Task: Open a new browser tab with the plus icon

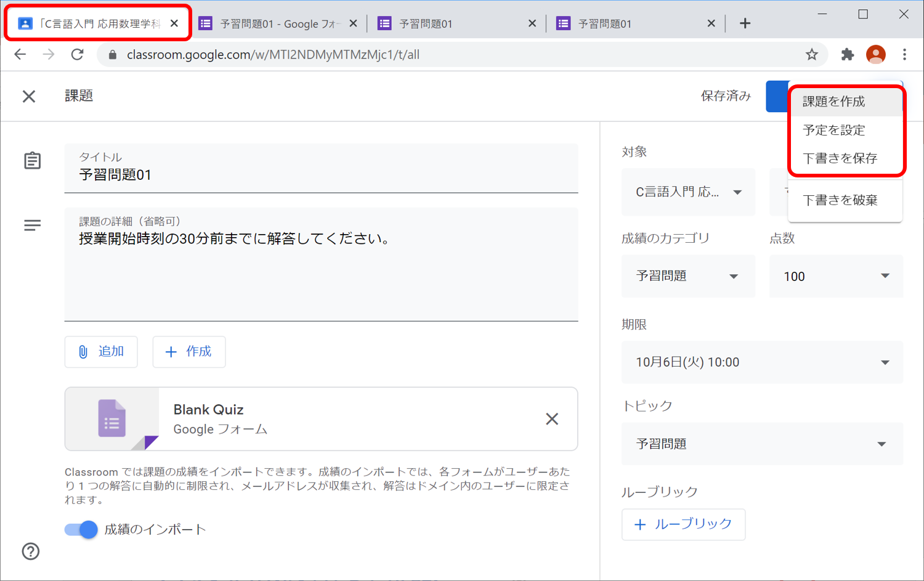Action: pyautogui.click(x=745, y=23)
